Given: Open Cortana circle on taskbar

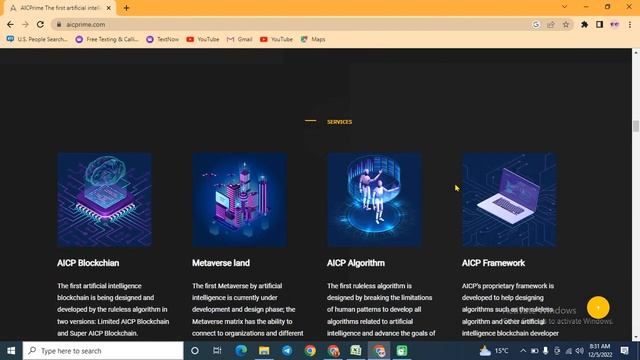Looking at the screenshot, I should pyautogui.click(x=195, y=351).
